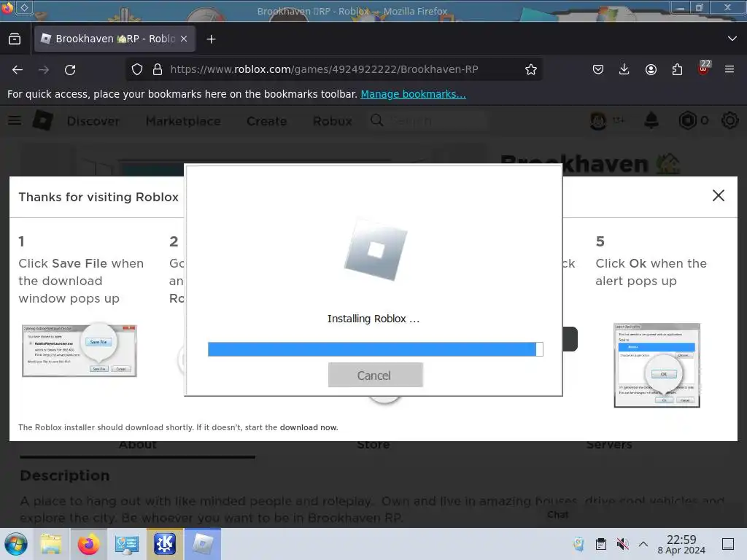Switch to Firefox in taskbar

point(88,544)
